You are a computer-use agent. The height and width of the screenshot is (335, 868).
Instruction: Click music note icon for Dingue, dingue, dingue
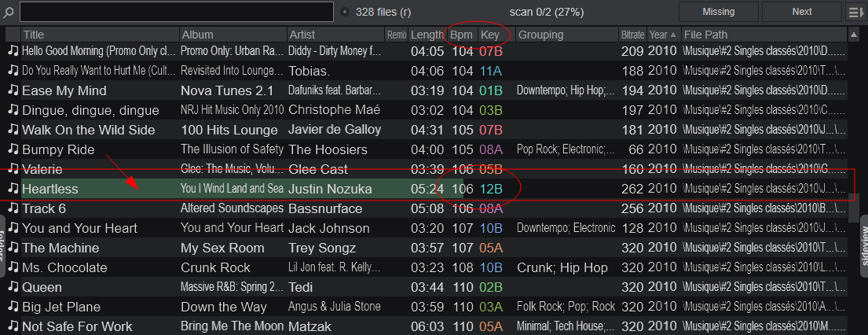[x=13, y=110]
